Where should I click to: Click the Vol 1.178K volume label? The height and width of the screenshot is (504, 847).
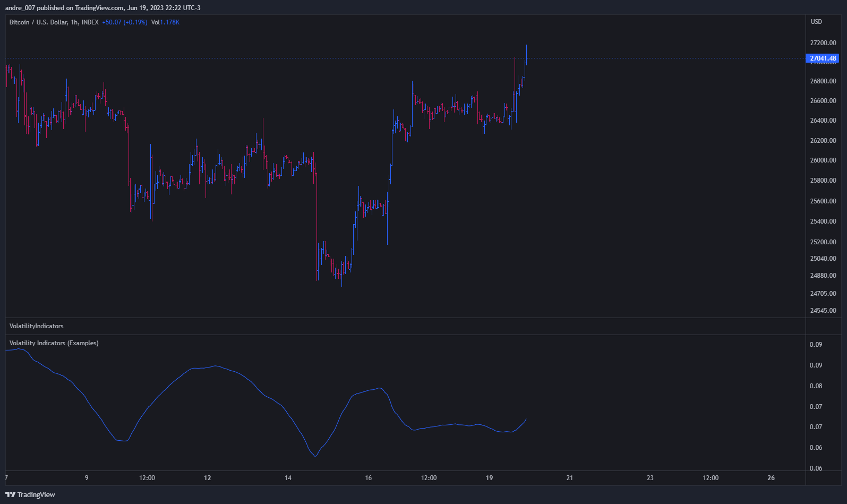[x=165, y=22]
